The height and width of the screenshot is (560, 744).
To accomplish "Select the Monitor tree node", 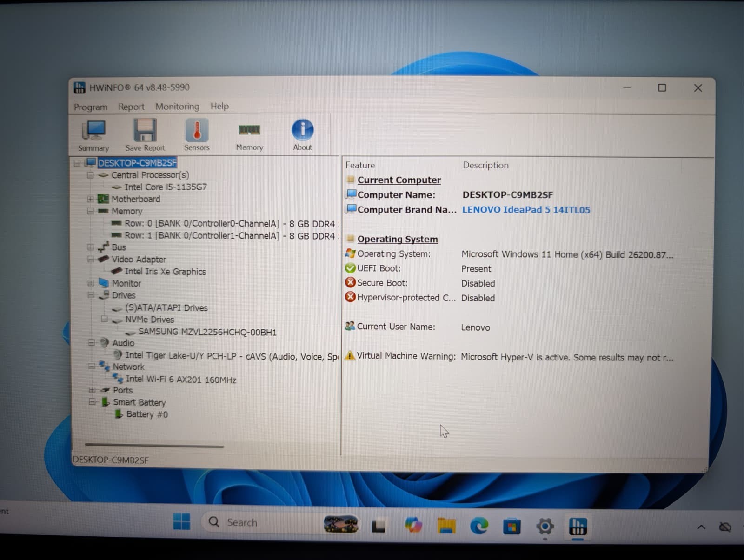I will pos(126,283).
